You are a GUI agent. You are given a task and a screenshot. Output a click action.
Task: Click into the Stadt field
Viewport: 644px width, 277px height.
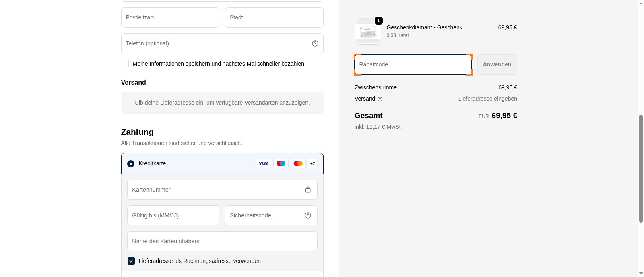[x=274, y=17]
